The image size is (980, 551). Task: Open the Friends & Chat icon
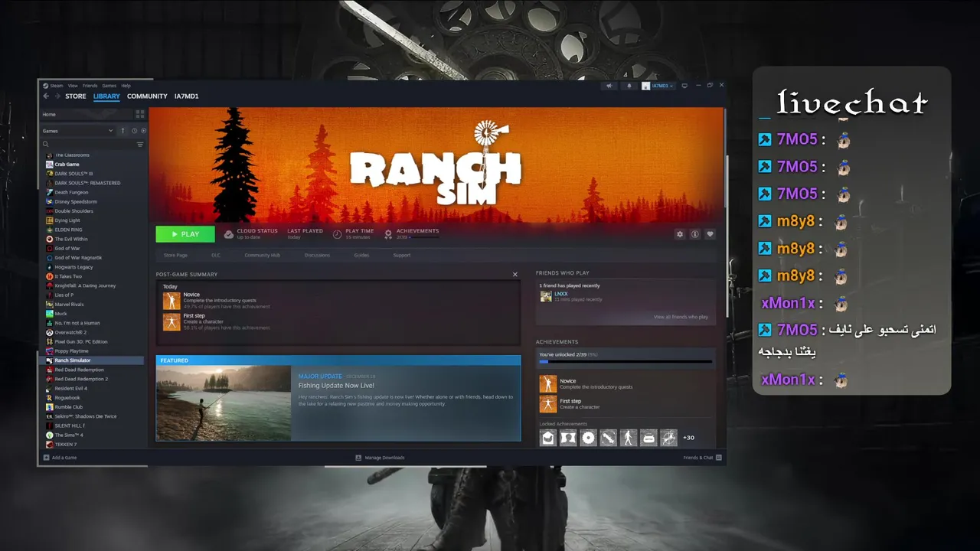[x=717, y=458]
